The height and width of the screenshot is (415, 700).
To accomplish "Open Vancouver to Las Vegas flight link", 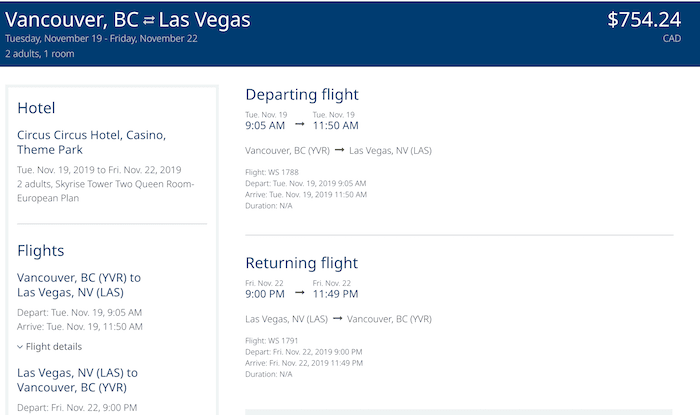I will [79, 285].
